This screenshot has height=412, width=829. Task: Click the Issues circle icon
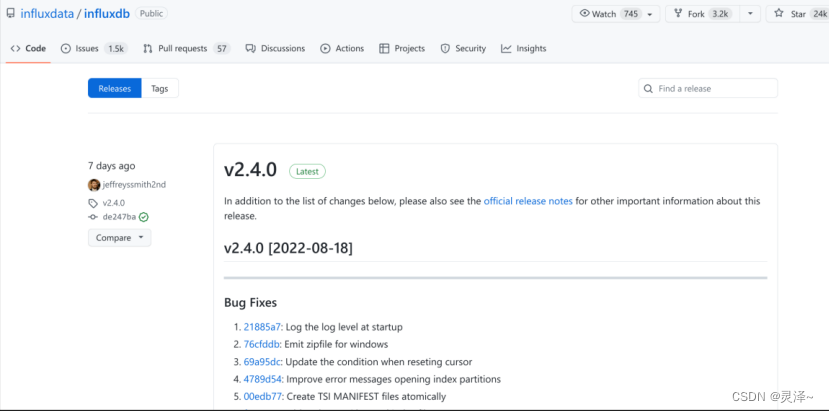coord(66,48)
